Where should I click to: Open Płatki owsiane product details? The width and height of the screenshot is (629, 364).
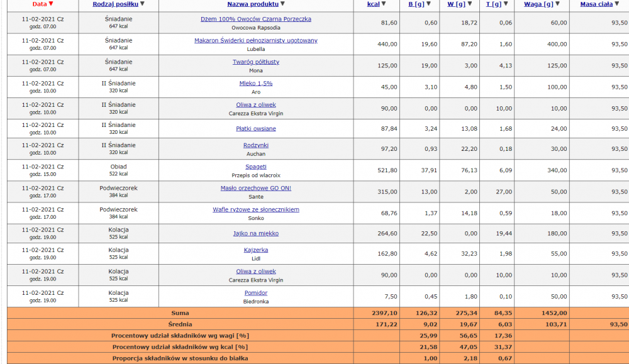click(x=255, y=128)
